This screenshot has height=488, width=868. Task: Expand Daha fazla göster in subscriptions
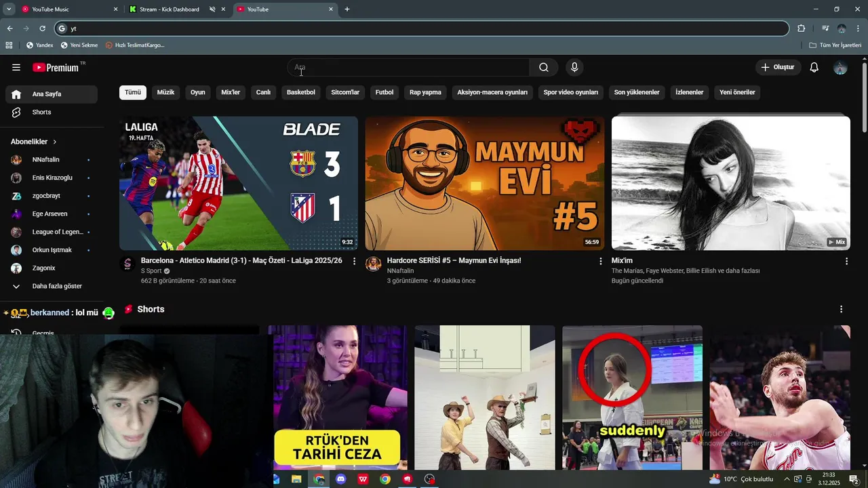click(x=52, y=286)
